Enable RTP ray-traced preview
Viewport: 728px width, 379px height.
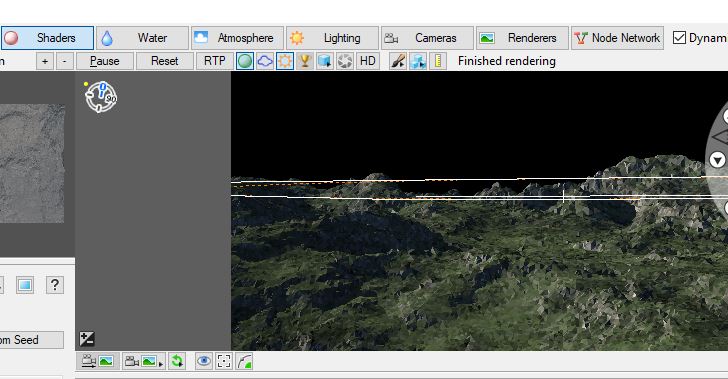[214, 61]
